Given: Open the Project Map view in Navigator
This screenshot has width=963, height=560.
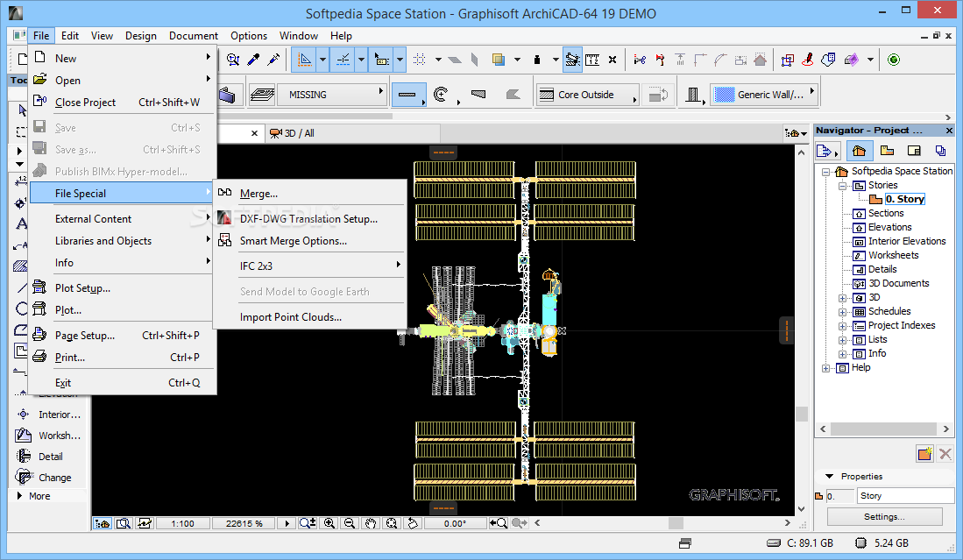Looking at the screenshot, I should pos(860,151).
